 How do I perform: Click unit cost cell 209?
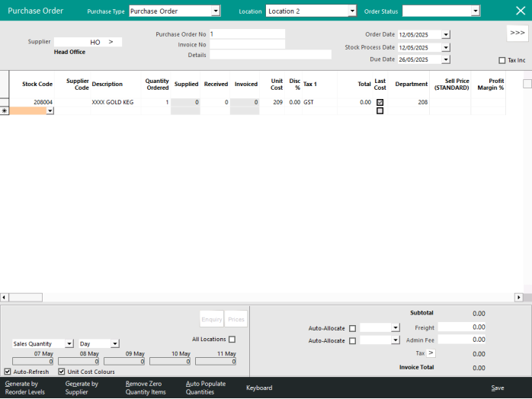tap(272, 102)
